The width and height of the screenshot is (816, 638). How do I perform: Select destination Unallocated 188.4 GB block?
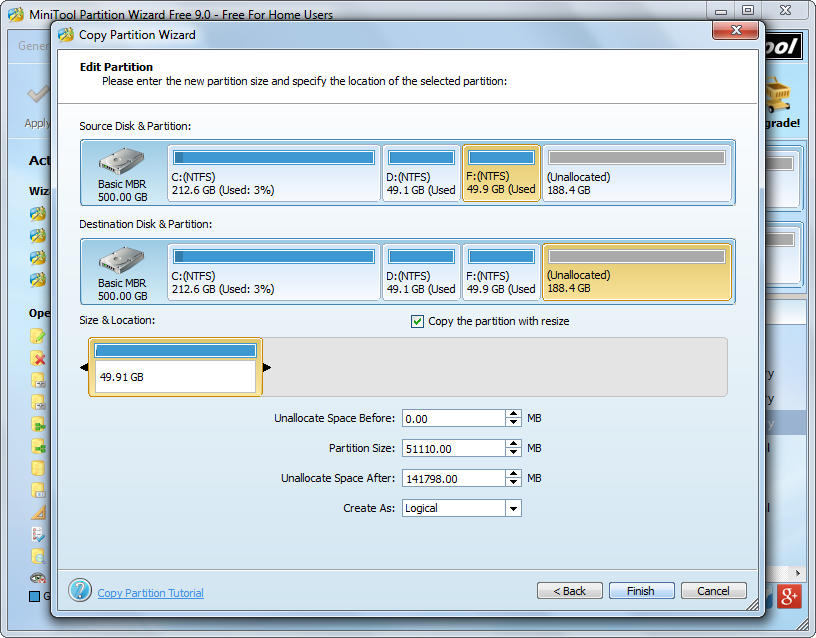[637, 272]
